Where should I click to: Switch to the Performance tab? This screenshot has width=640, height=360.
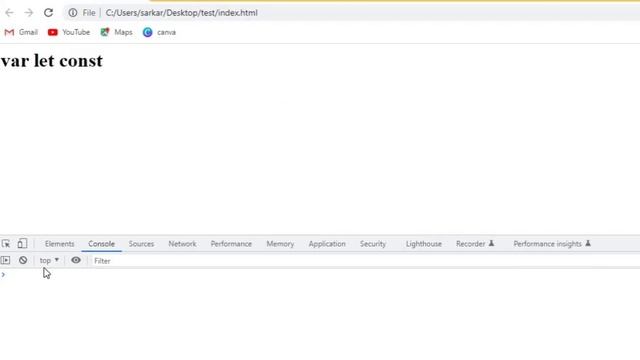[x=231, y=244]
